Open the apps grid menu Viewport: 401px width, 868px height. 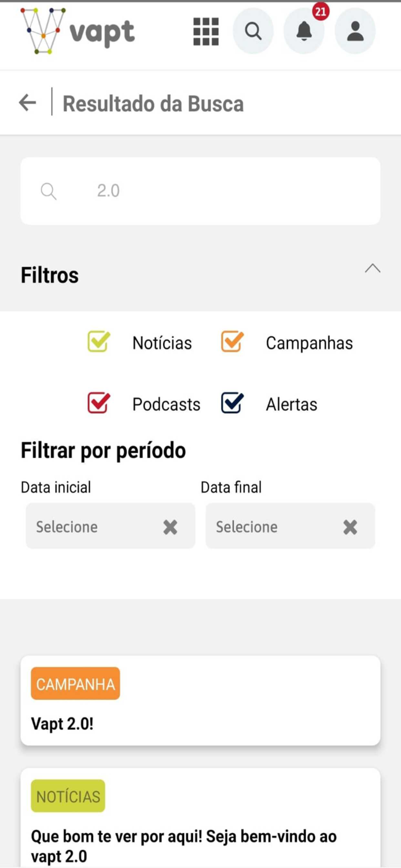pyautogui.click(x=205, y=31)
